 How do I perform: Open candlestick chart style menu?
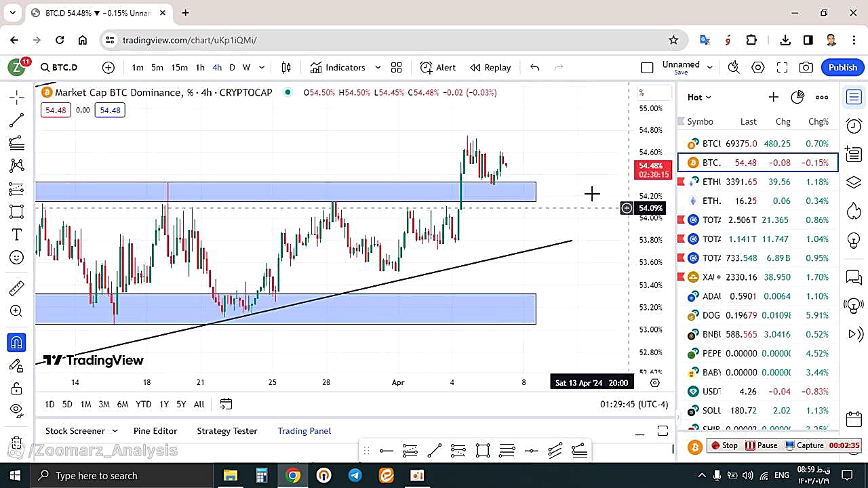[286, 67]
